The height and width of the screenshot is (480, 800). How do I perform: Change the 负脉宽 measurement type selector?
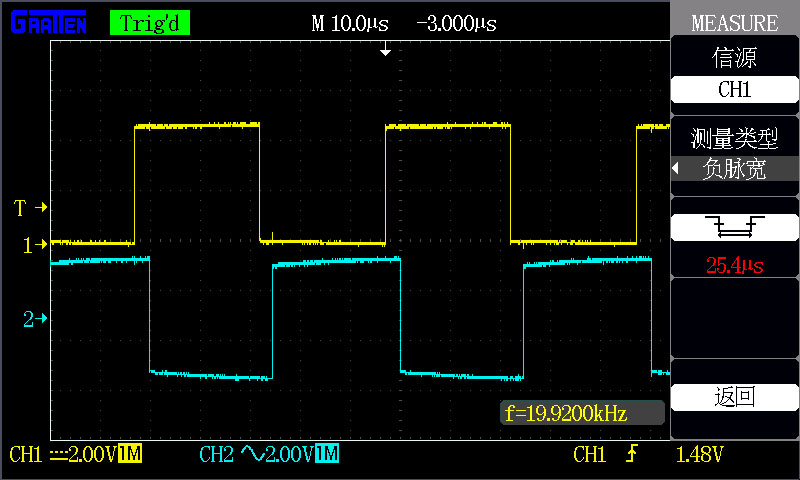point(735,168)
